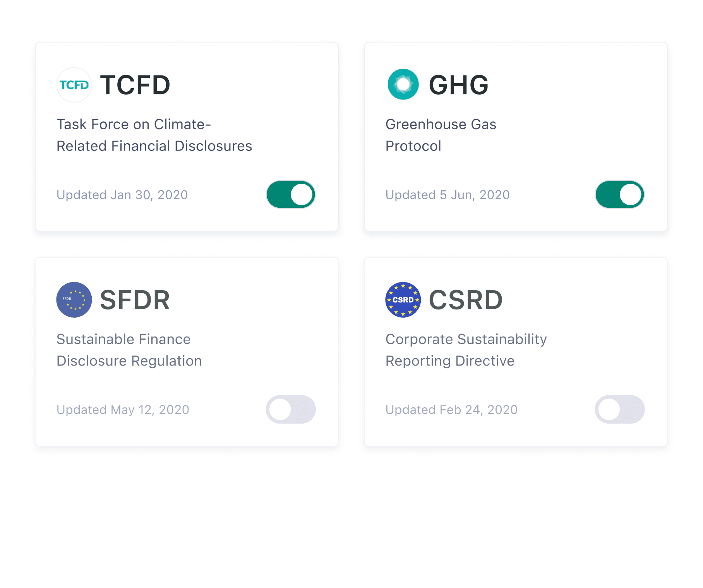This screenshot has width=703, height=588.
Task: Click the TCFD logo icon
Action: click(74, 85)
